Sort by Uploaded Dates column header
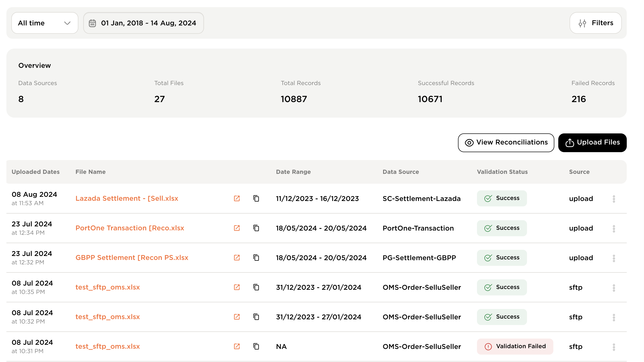 coord(35,172)
